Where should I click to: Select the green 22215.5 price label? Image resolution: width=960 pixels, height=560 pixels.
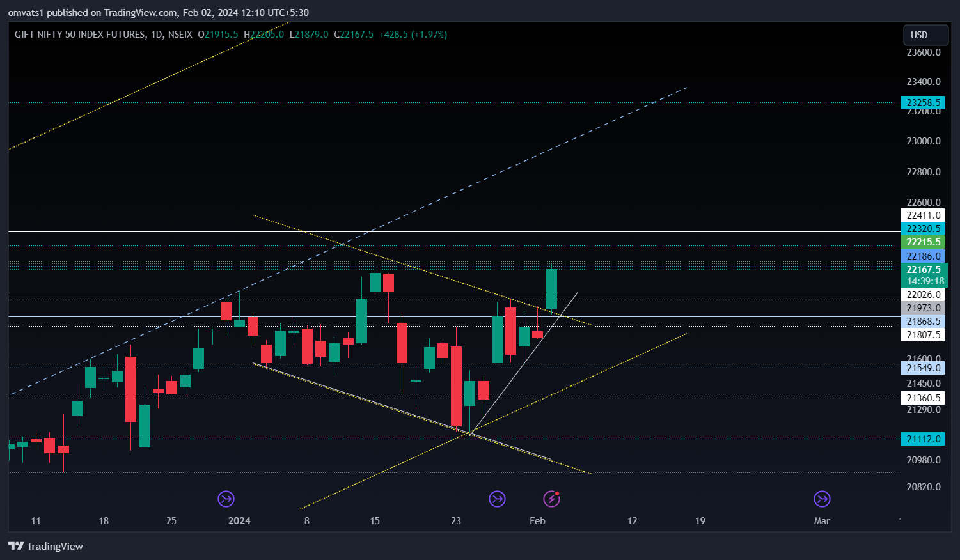tap(923, 242)
